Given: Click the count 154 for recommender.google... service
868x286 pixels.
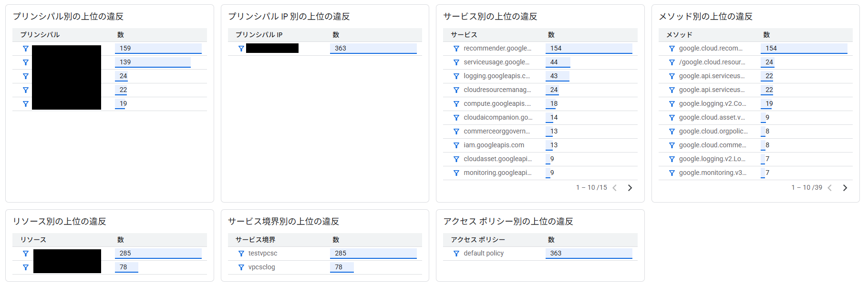Looking at the screenshot, I should click(x=556, y=48).
